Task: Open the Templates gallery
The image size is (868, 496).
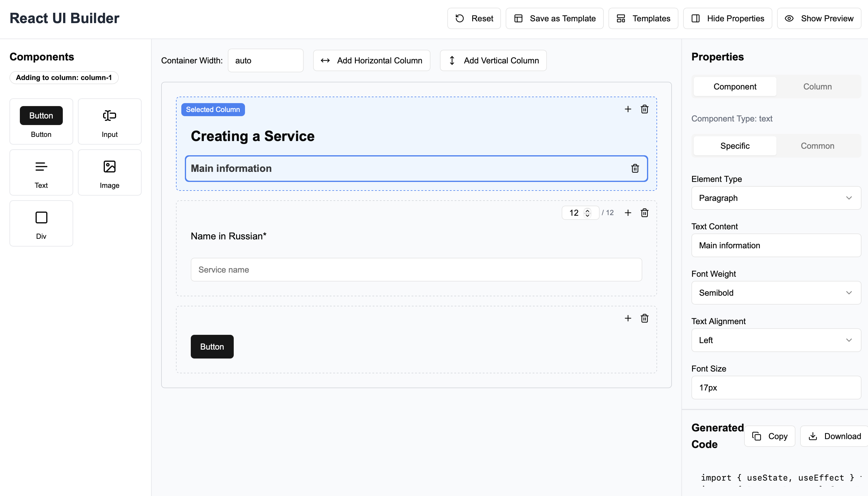Action: [643, 18]
